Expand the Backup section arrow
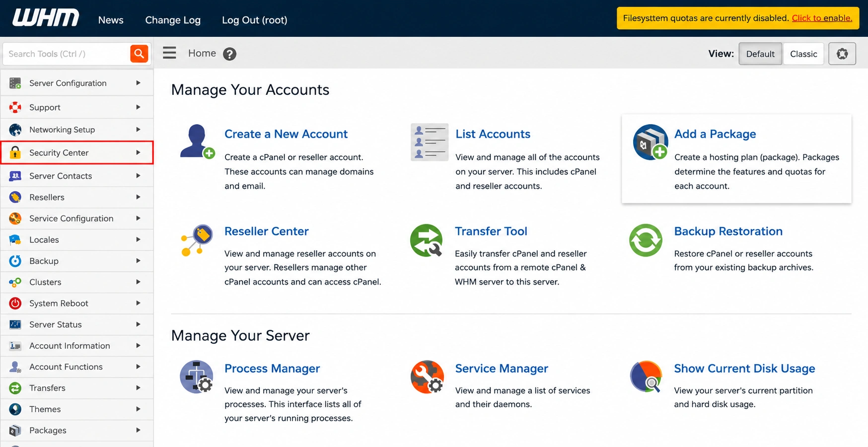 coord(138,261)
